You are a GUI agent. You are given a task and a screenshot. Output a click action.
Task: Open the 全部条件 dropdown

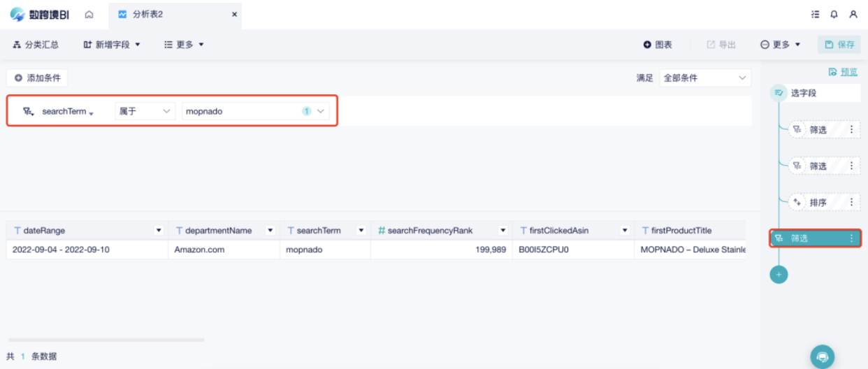click(705, 78)
